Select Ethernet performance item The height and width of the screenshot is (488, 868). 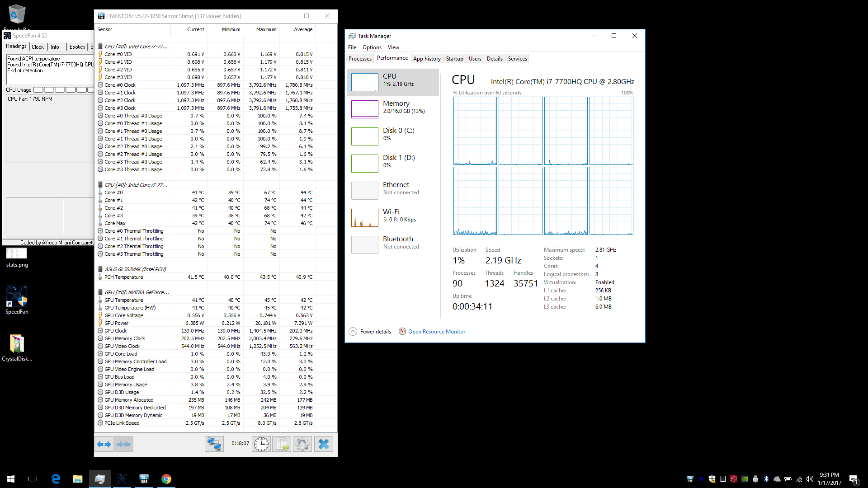tap(393, 190)
